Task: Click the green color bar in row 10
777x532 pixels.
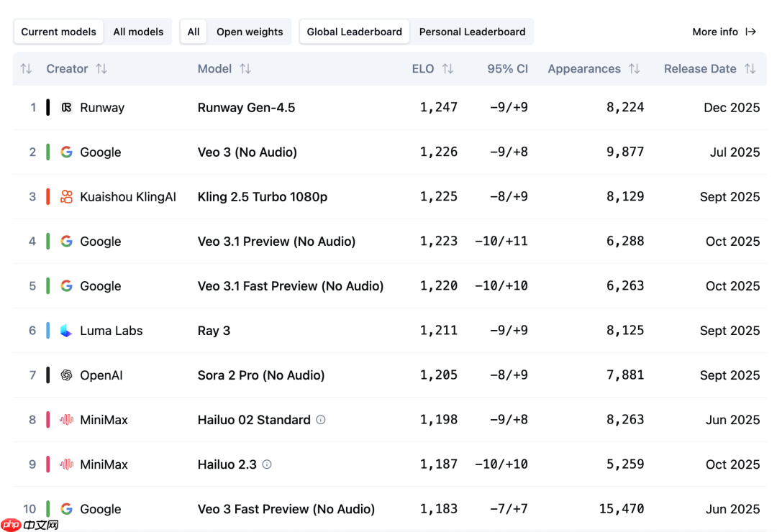Action: pos(48,509)
